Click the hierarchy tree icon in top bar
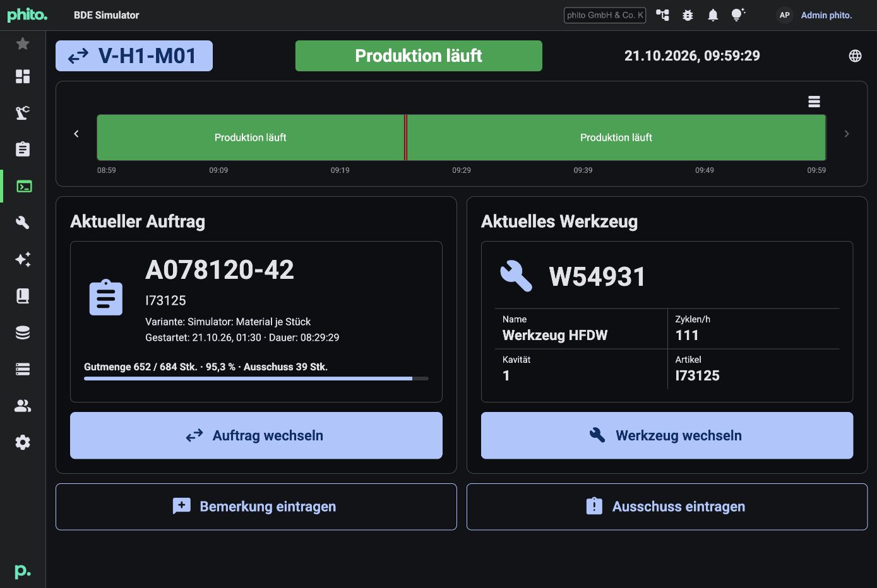Screen dimensions: 877x588 click(x=662, y=15)
